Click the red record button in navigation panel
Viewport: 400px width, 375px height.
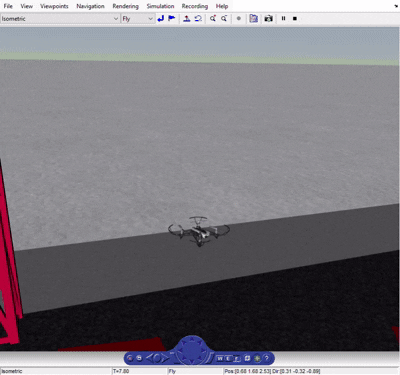130,358
